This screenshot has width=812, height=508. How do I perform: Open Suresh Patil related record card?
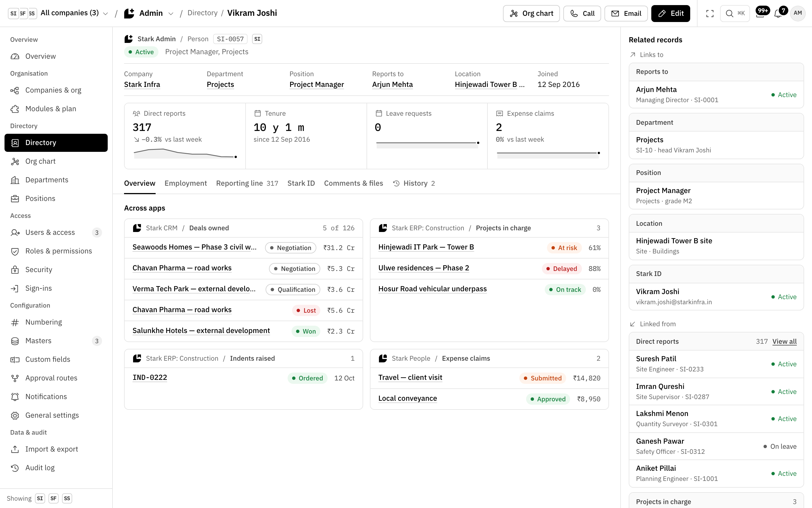click(716, 364)
